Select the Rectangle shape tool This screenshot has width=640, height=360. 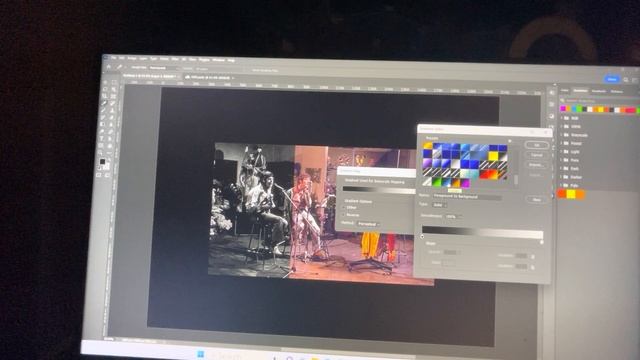point(100,146)
